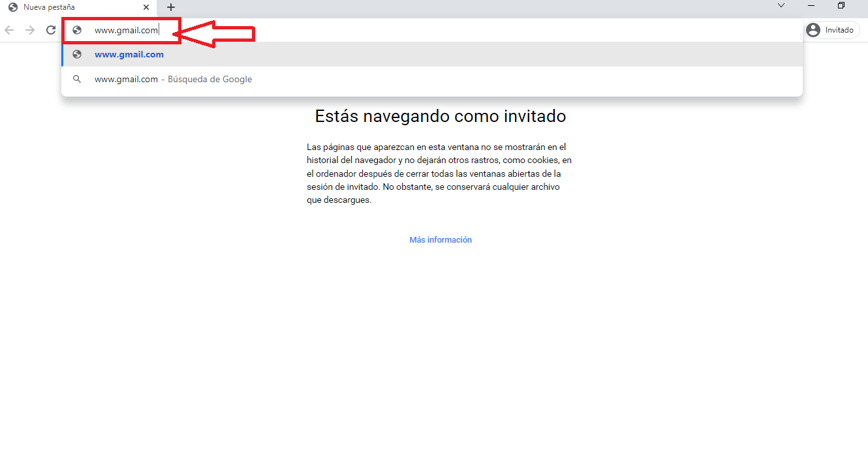Switch to the 'Nueva pestaña' tab
The image size is (868, 456).
[78, 7]
